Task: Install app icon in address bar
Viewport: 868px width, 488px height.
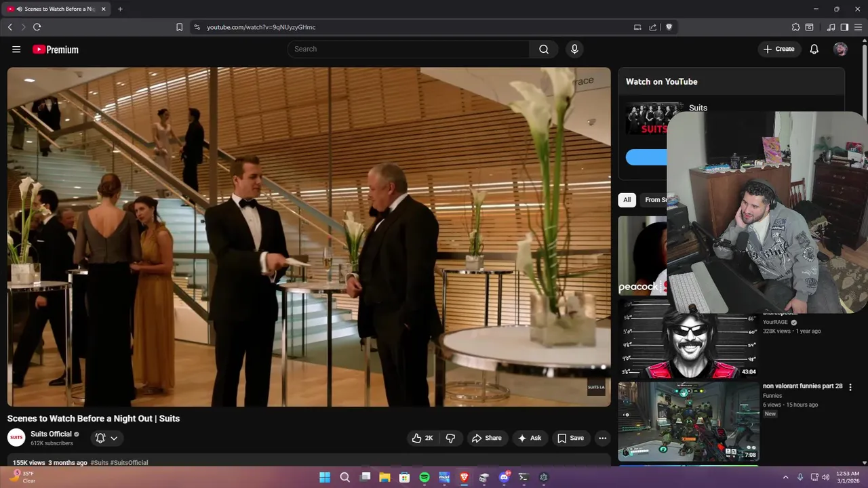Action: click(x=637, y=27)
